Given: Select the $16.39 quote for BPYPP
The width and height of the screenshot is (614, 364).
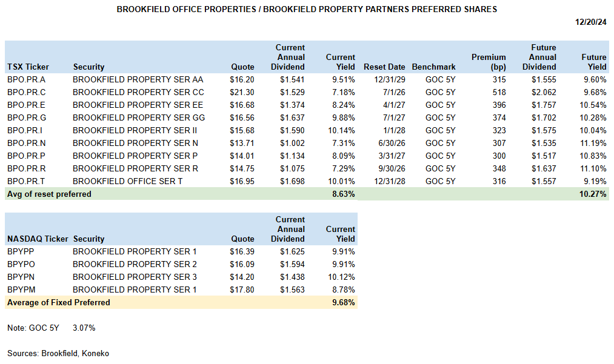Looking at the screenshot, I should 242,252.
